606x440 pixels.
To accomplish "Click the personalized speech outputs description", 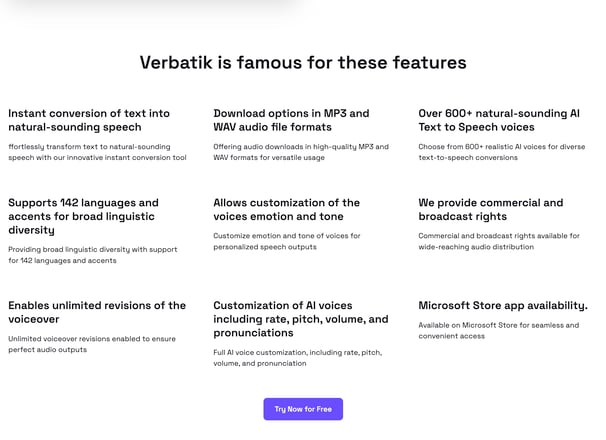I will click(x=287, y=241).
